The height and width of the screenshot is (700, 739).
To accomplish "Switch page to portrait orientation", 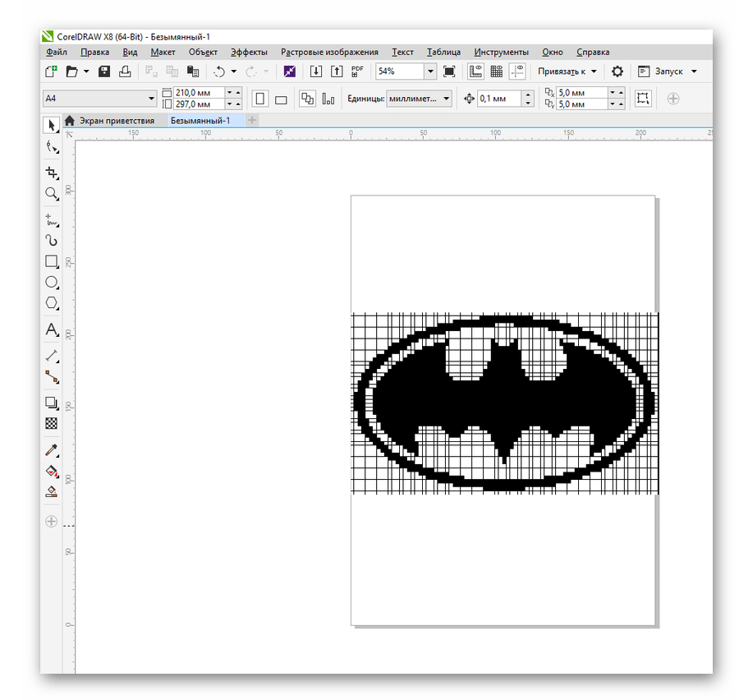I will [x=260, y=99].
